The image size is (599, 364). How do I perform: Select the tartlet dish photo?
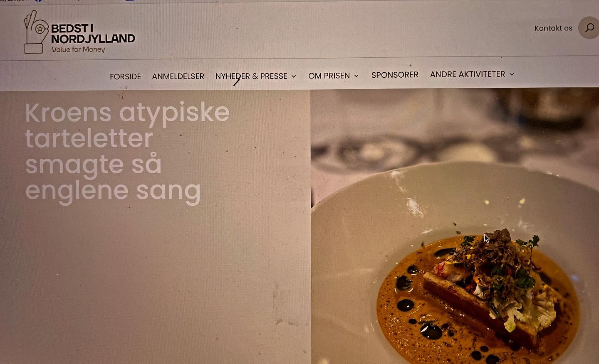pos(455,226)
